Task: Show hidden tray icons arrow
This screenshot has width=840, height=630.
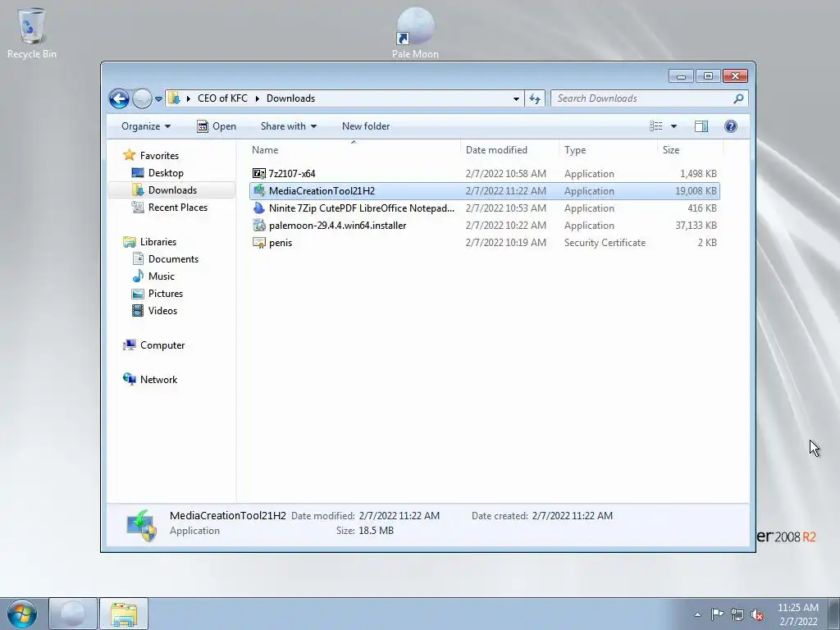Action: point(697,614)
